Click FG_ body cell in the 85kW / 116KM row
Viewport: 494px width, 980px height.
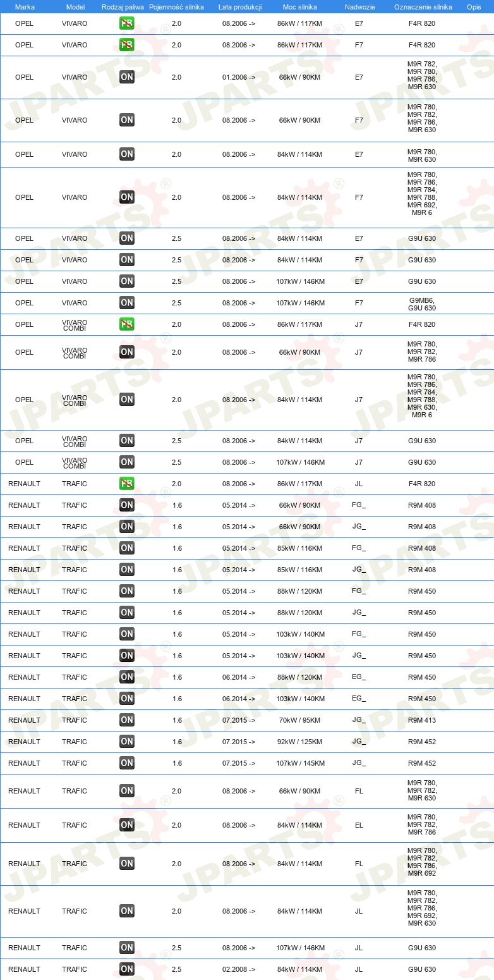pos(359,548)
